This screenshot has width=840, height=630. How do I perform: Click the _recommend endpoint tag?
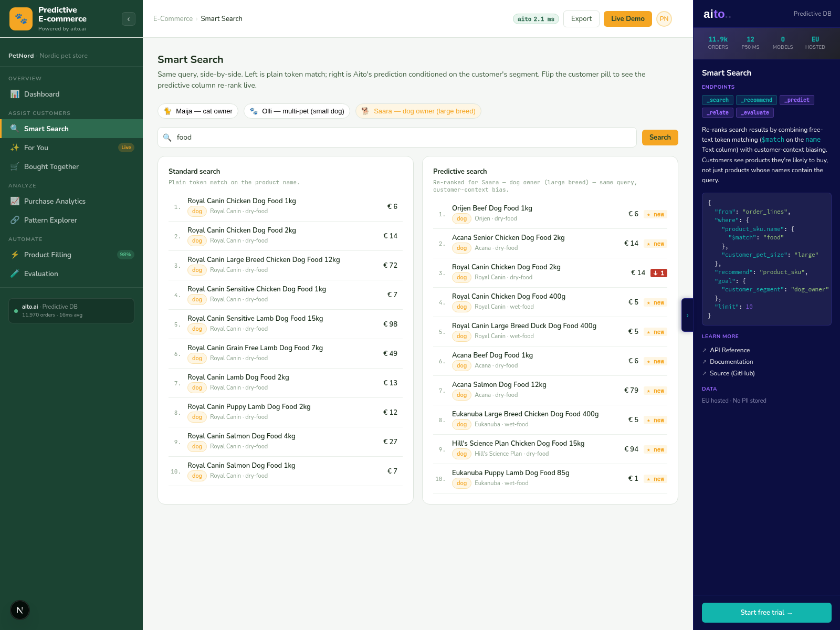coord(757,100)
